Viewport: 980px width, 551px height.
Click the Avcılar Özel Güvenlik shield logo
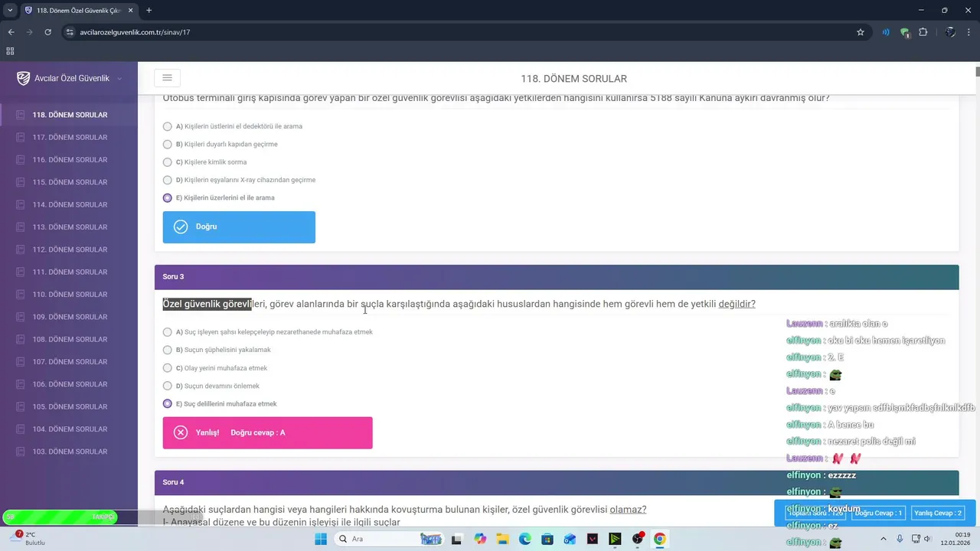point(23,78)
